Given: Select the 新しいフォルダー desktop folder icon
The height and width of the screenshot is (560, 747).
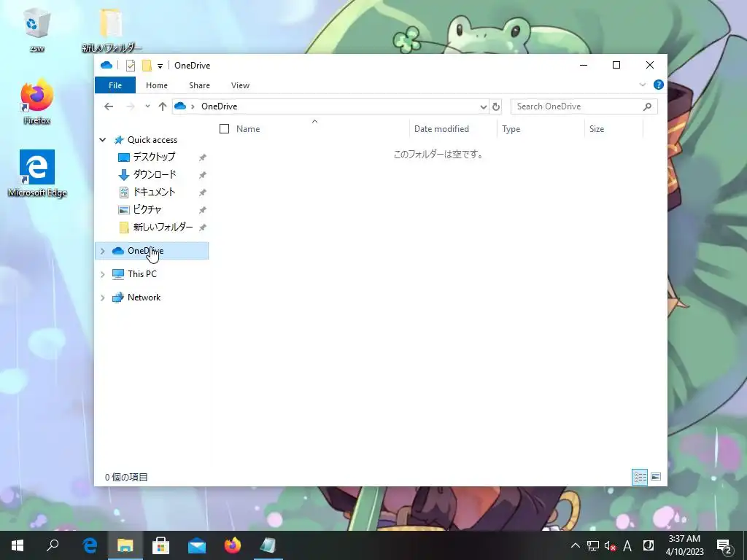Looking at the screenshot, I should click(112, 31).
